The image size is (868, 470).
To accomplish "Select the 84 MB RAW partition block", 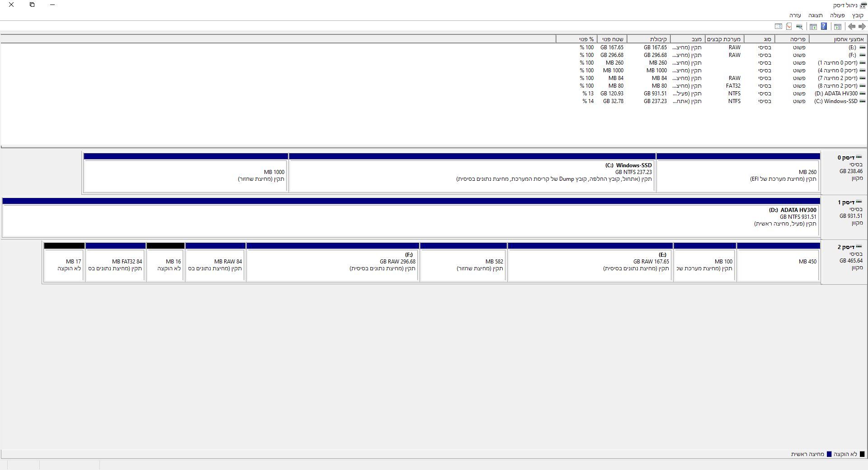I will coord(215,262).
